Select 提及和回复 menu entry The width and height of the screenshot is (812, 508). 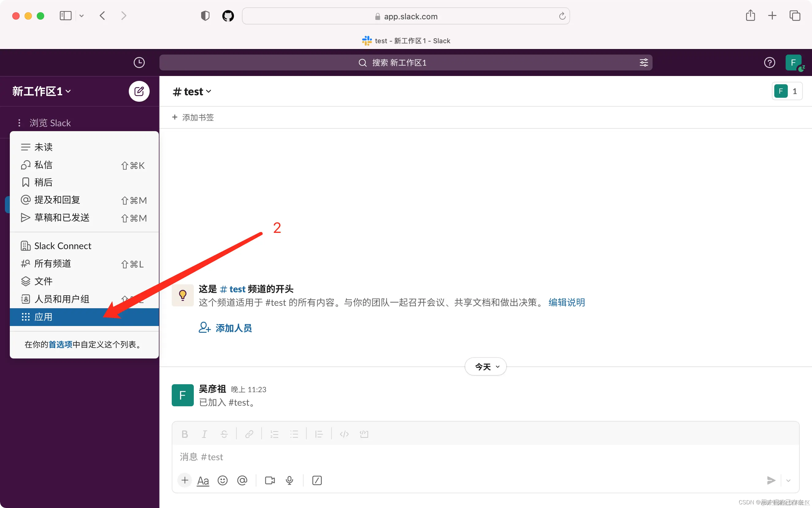click(x=84, y=200)
